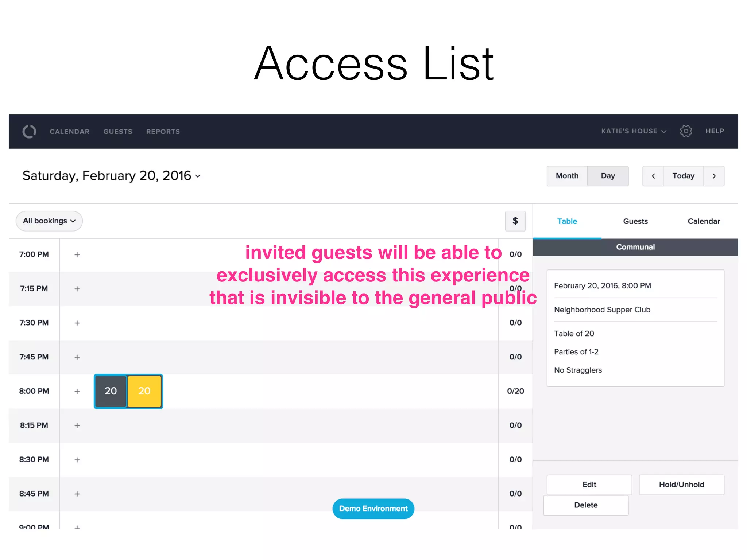Click the circular app logo icon
747x560 pixels.
[x=29, y=132]
